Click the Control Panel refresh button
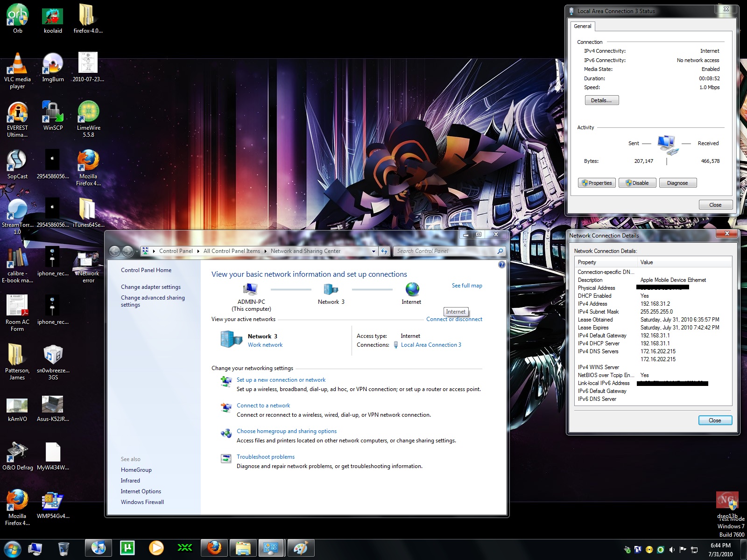The width and height of the screenshot is (747, 560). tap(384, 251)
